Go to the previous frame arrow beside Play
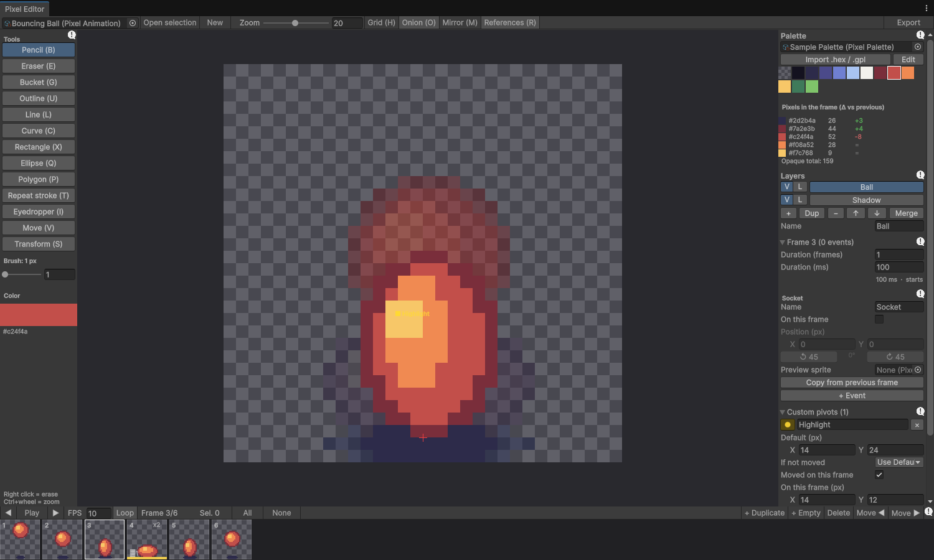 point(8,513)
